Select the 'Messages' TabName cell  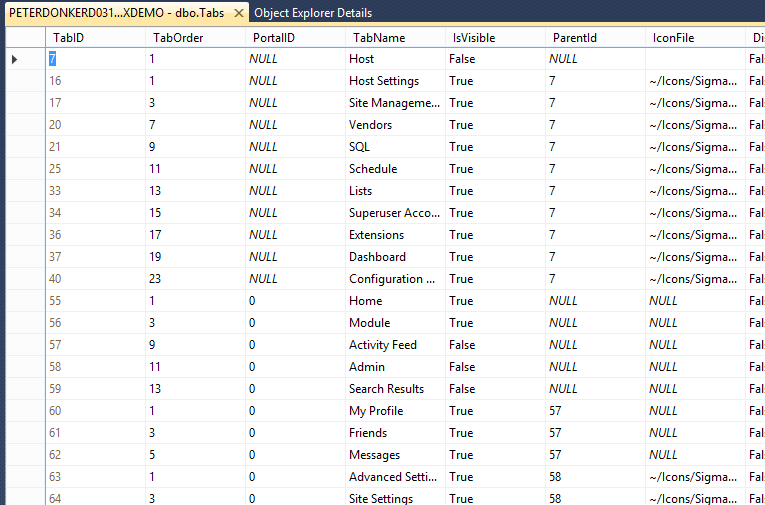[x=395, y=455]
